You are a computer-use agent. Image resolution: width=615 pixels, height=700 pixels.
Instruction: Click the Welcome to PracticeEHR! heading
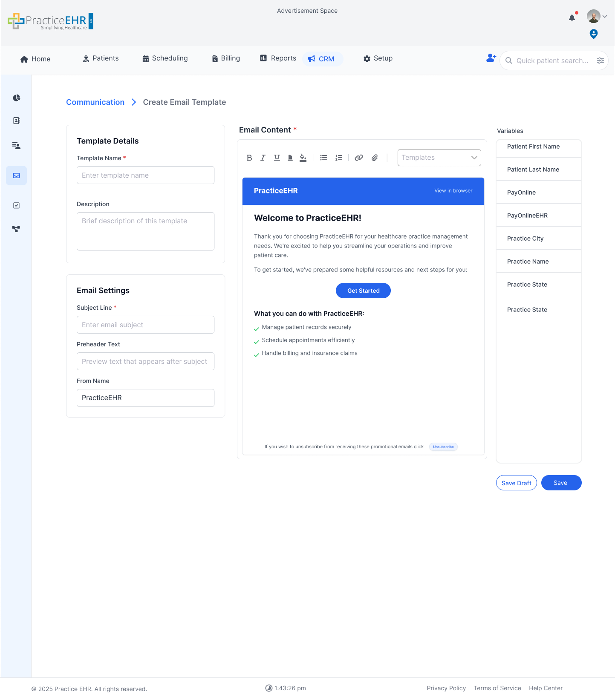(308, 218)
